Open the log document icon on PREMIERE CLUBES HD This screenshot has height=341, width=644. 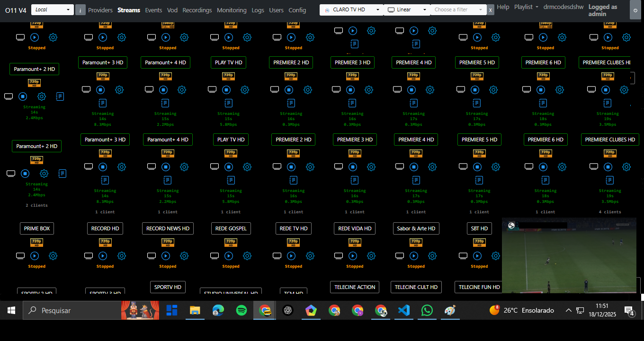click(x=609, y=180)
